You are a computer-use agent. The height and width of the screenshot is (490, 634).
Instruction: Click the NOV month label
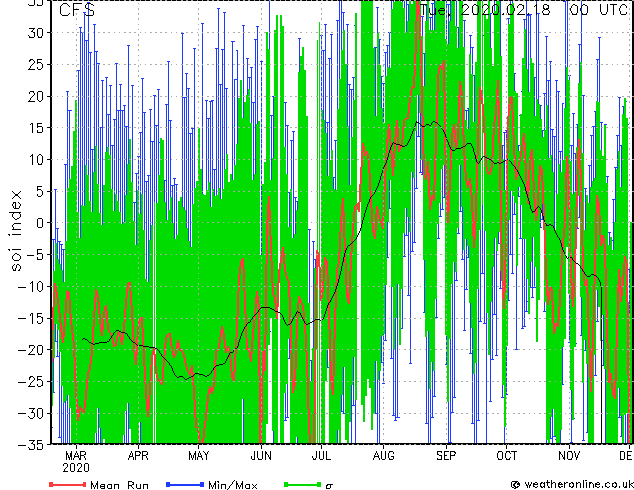[569, 456]
